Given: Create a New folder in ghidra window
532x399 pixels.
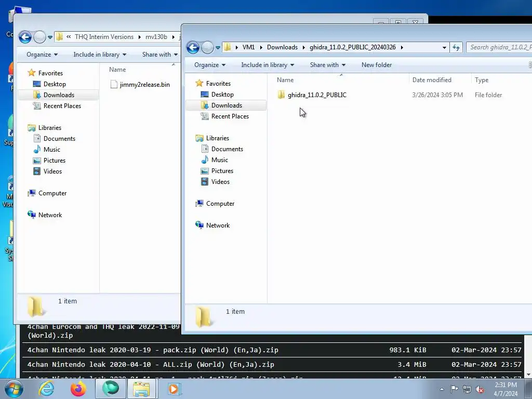Looking at the screenshot, I should point(377,65).
